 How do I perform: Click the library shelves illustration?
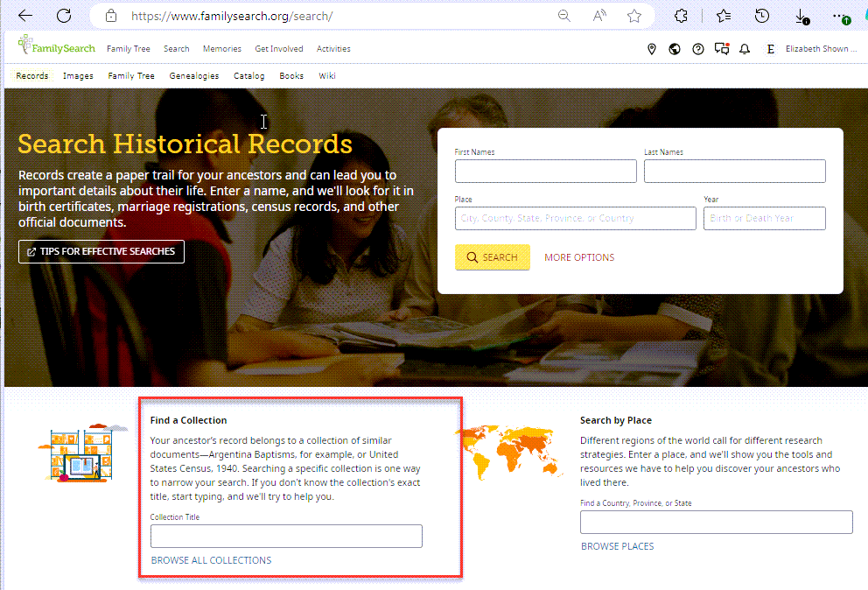tap(83, 452)
